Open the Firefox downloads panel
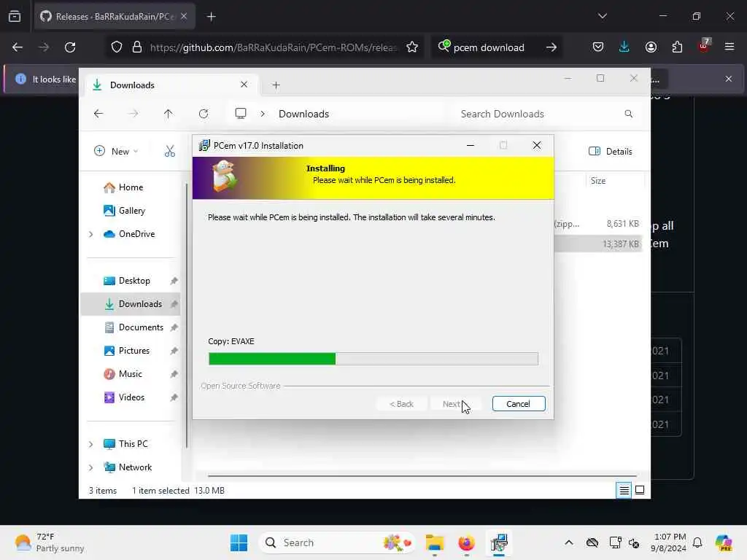The height and width of the screenshot is (560, 747). point(624,47)
